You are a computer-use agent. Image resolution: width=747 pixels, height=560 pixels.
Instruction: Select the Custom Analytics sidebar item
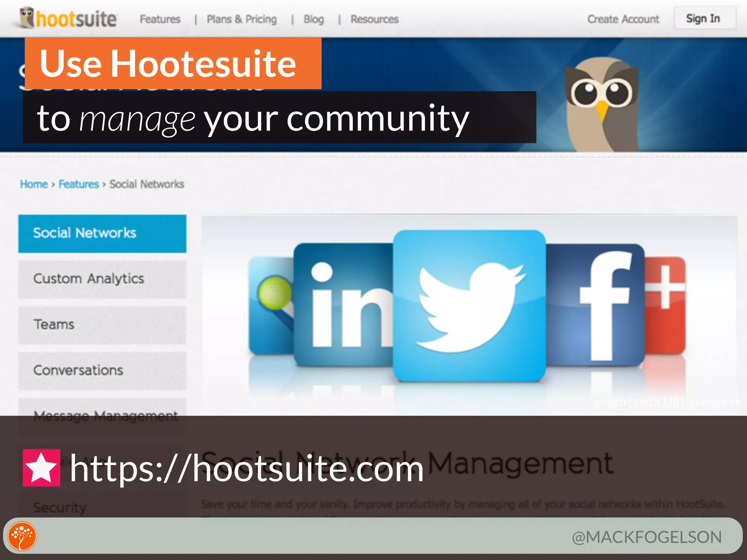(x=102, y=279)
